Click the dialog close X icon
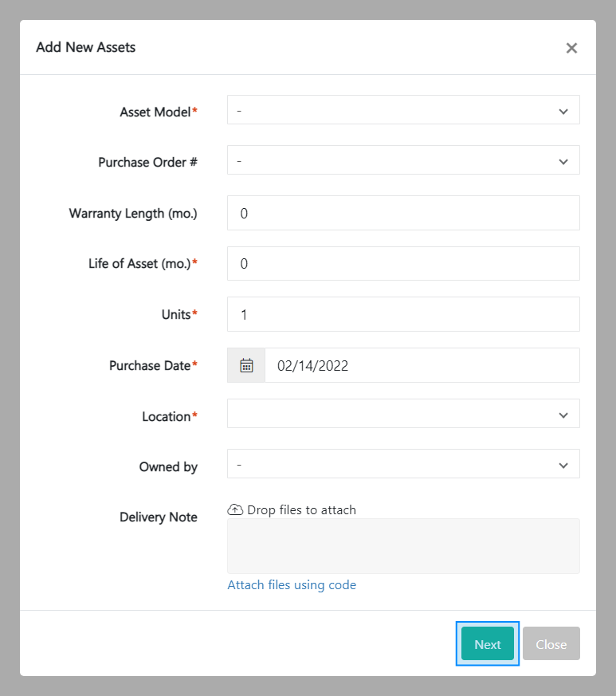The height and width of the screenshot is (696, 616). tap(571, 48)
